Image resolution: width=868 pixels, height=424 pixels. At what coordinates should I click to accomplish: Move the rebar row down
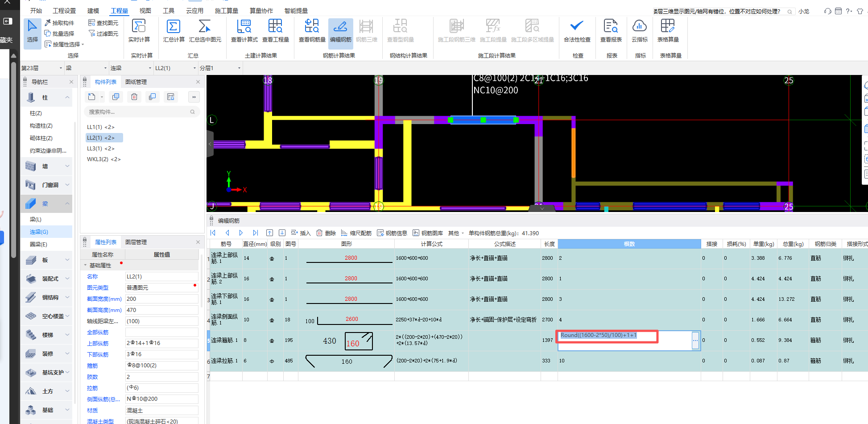click(x=282, y=233)
